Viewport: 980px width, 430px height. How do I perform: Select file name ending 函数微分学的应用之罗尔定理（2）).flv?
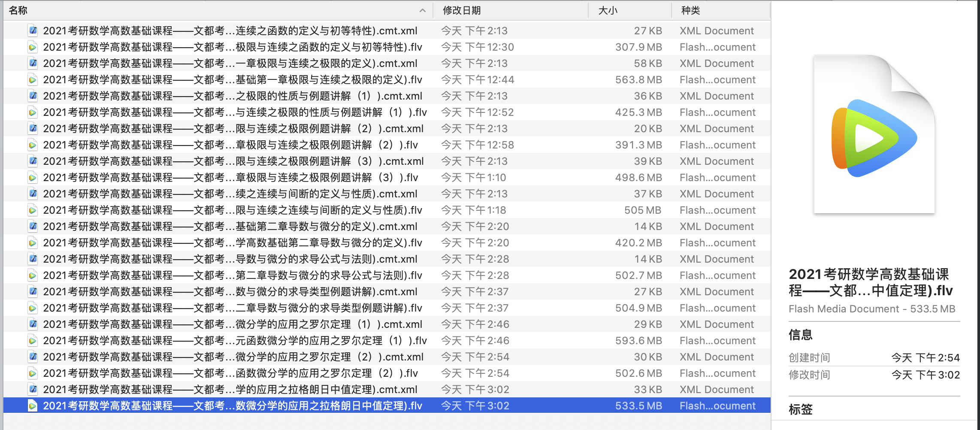click(x=230, y=373)
